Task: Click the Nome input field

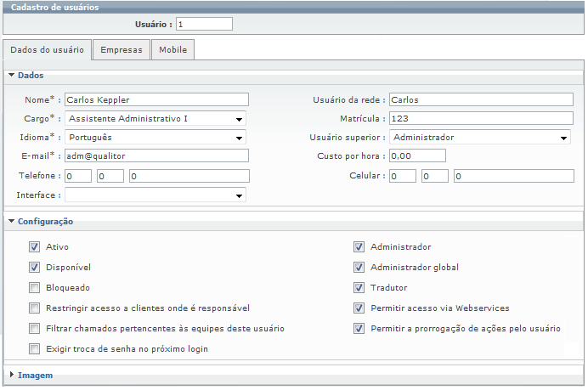Action: tap(156, 99)
